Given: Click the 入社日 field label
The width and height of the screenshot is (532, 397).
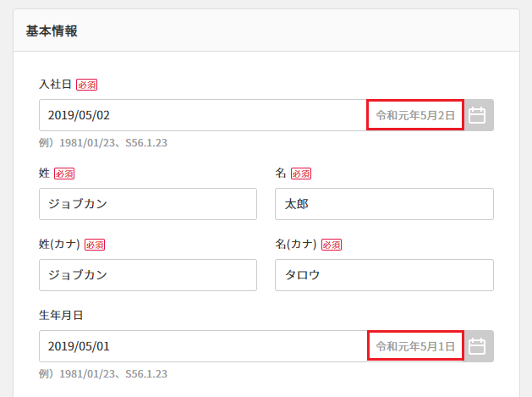Looking at the screenshot, I should tap(55, 84).
